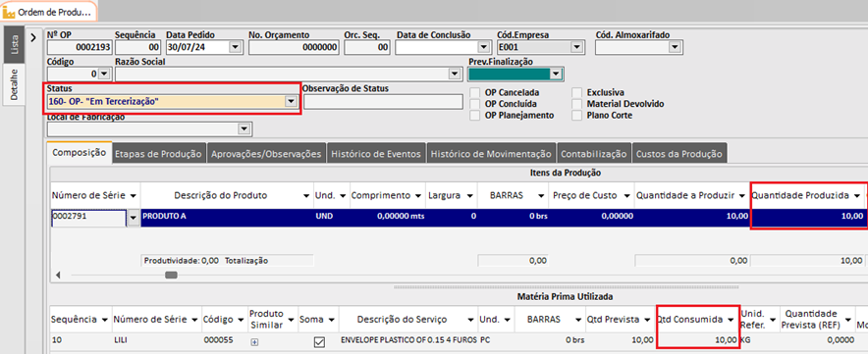
Task: Open the serial number 0002791 cell dropdown
Action: tap(133, 219)
